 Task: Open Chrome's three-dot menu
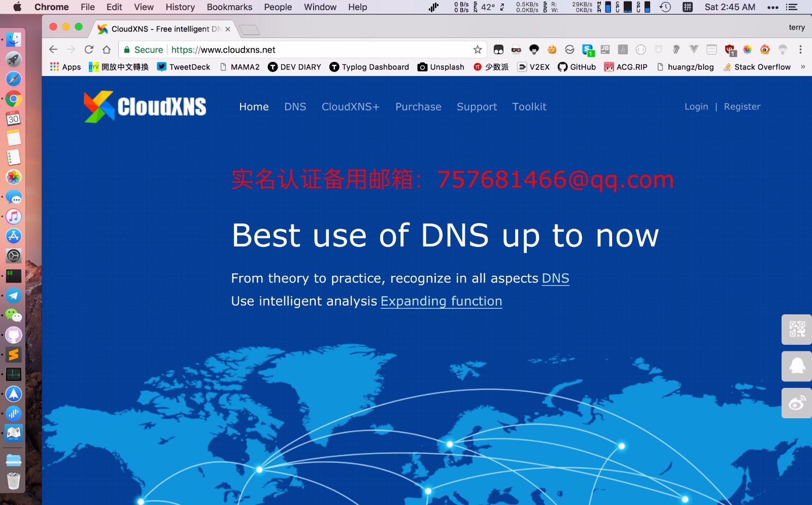click(800, 50)
